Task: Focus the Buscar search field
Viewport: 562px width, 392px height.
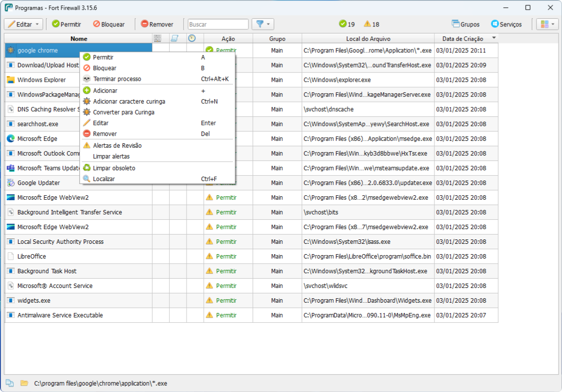Action: [218, 25]
